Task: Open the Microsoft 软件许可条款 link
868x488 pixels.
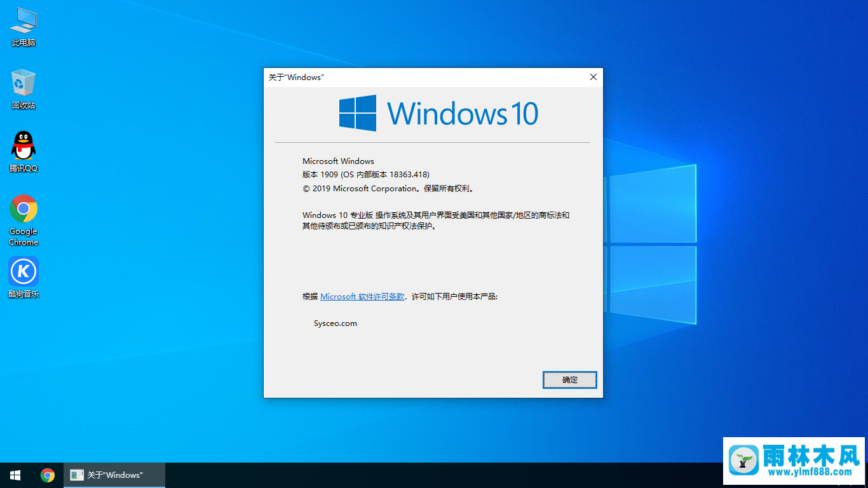Action: click(x=362, y=297)
